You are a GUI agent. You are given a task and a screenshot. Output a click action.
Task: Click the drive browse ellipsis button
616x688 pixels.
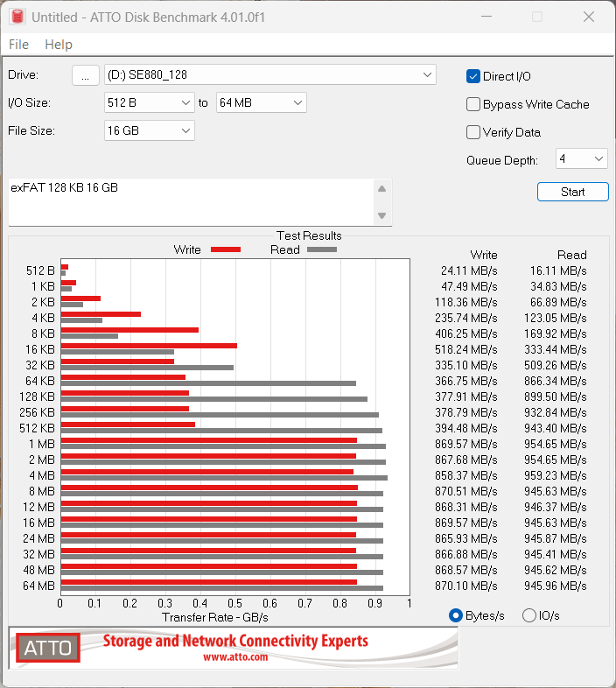click(86, 75)
